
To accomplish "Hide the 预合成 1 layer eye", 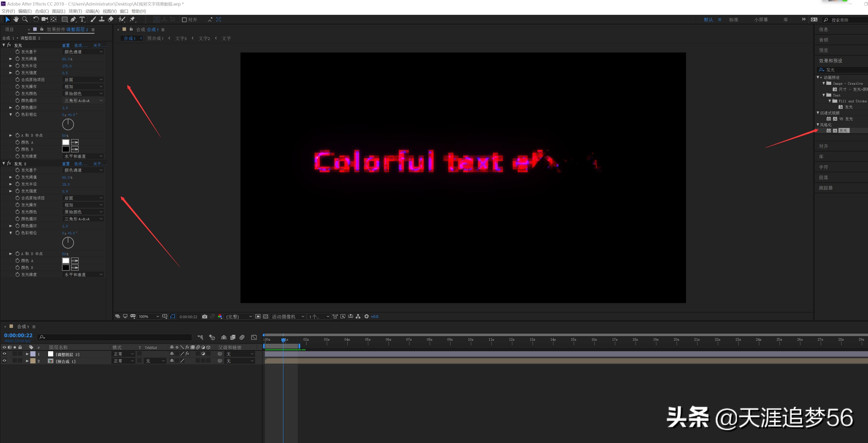I will pos(4,361).
